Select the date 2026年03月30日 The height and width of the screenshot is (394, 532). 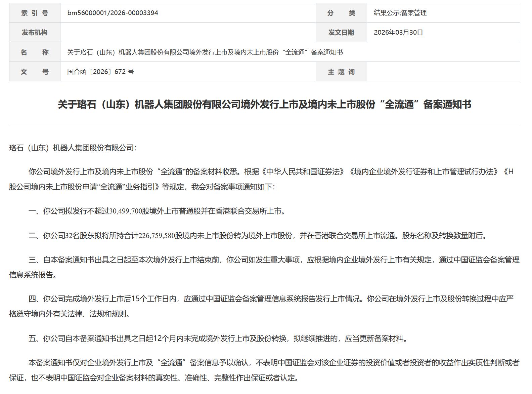[x=398, y=32]
